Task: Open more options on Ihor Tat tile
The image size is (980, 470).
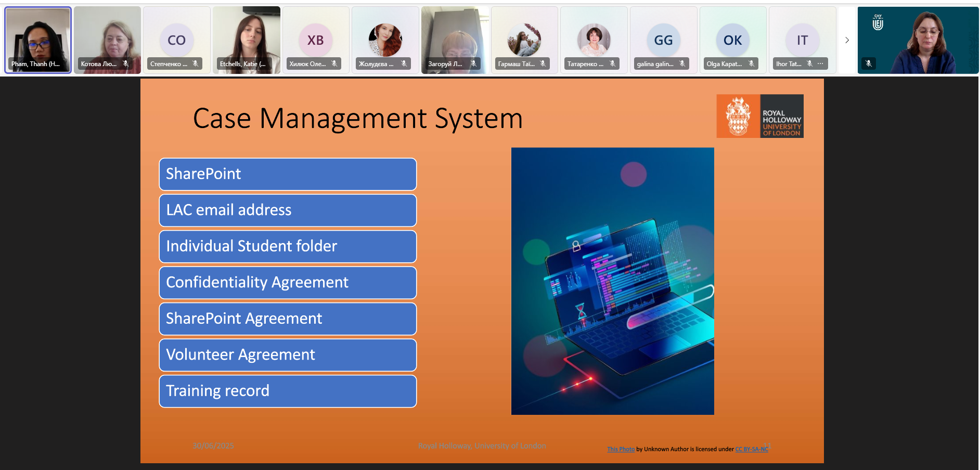Action: 820,63
